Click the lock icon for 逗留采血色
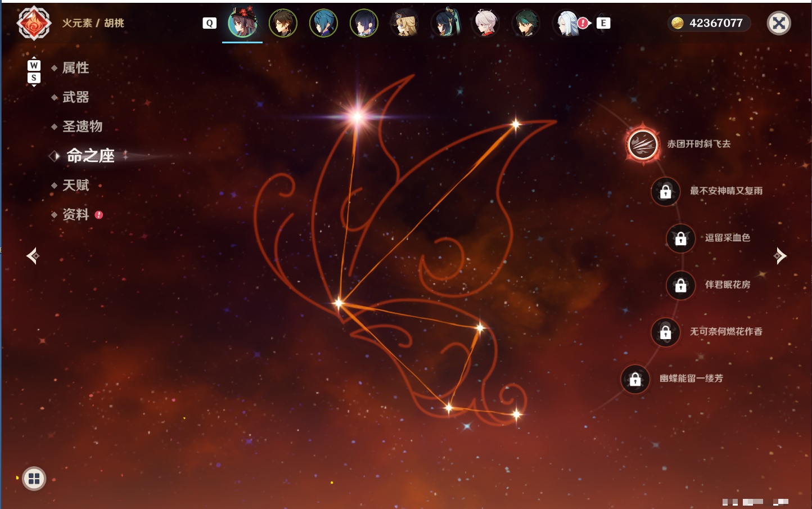 click(680, 238)
